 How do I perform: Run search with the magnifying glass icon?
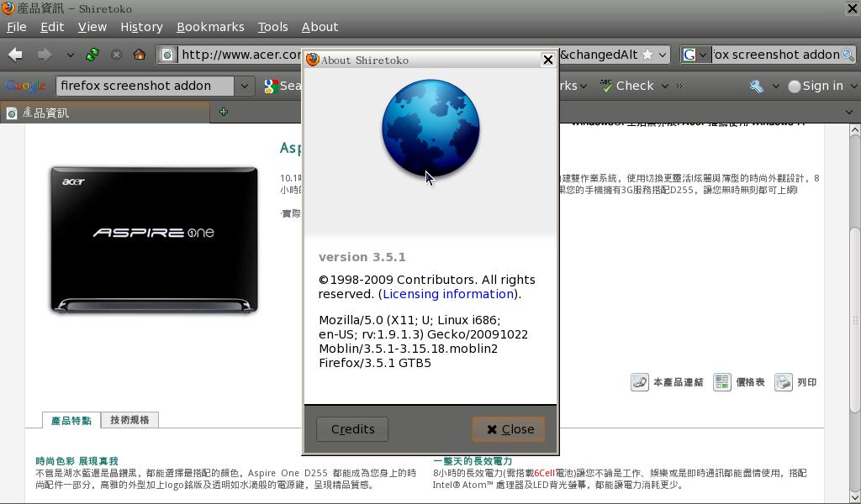coord(848,55)
